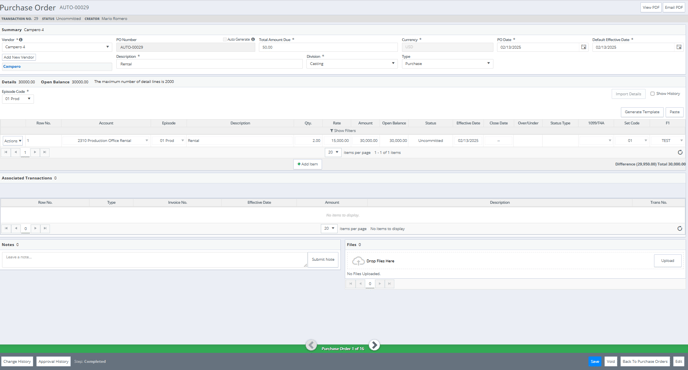Click the Submit Note button
The height and width of the screenshot is (370, 688).
point(323,259)
